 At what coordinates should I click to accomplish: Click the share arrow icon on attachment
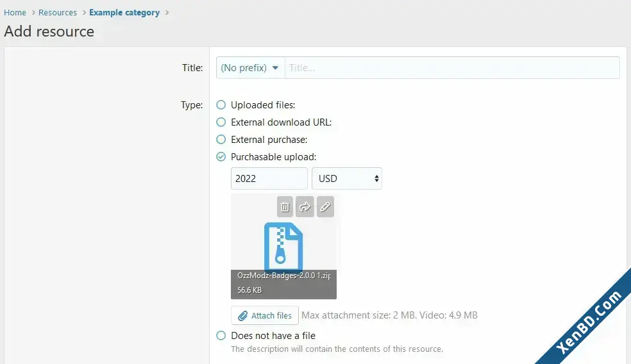pyautogui.click(x=305, y=207)
